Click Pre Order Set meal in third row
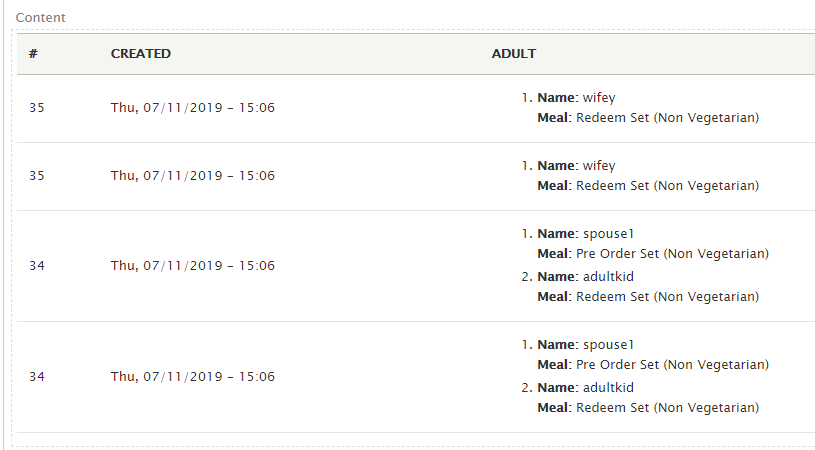815x450 pixels. click(673, 254)
